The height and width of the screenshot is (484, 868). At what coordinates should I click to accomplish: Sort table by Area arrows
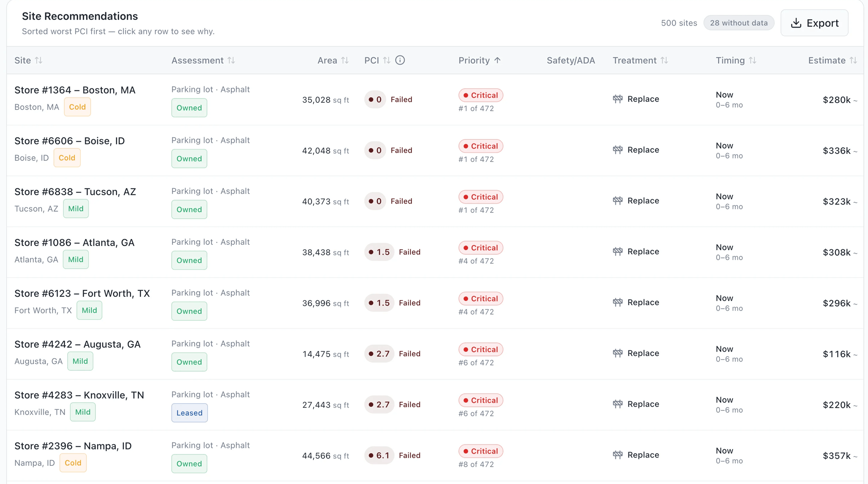click(x=345, y=60)
